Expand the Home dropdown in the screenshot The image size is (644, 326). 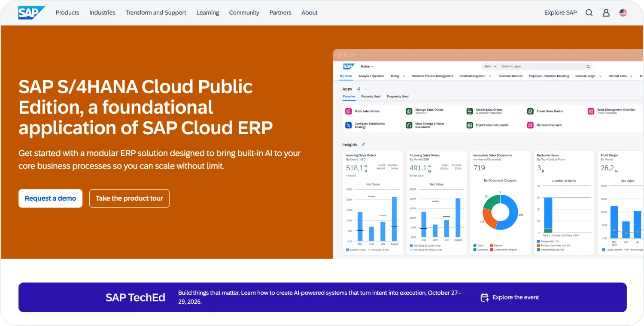click(367, 66)
